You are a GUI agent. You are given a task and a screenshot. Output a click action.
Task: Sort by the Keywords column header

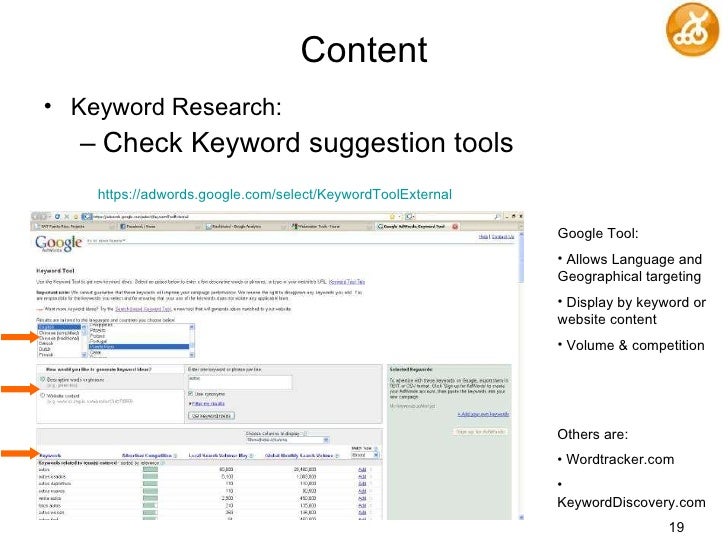coord(50,456)
